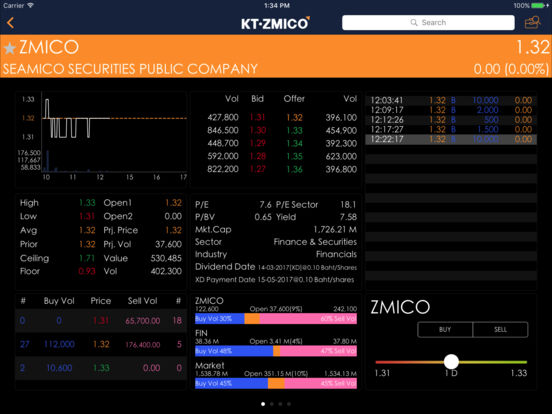Screen dimensions: 552x414
Task: Click the best offer price 1.32
Action: coord(294,117)
